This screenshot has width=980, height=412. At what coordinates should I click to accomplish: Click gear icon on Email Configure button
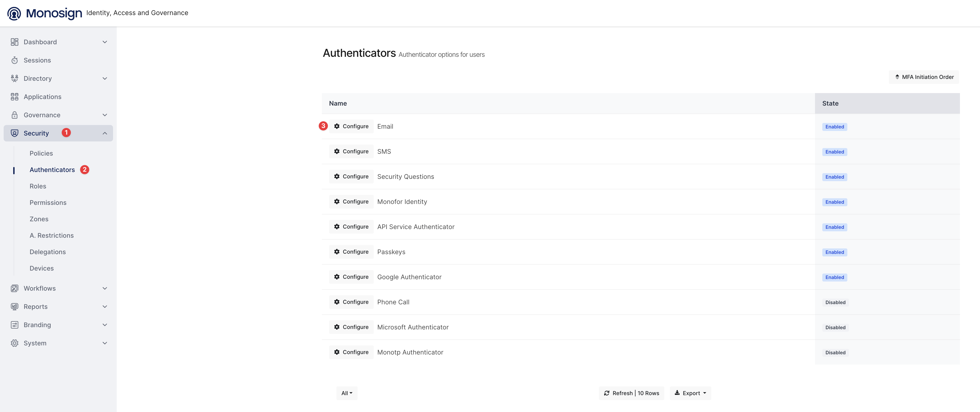337,126
